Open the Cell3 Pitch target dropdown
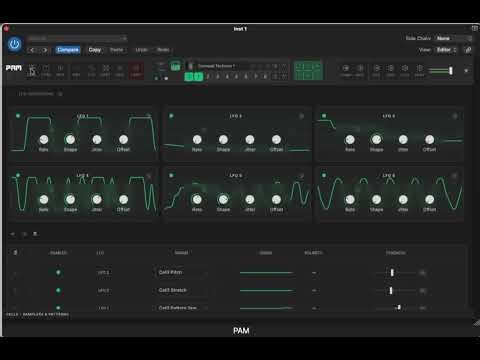This screenshot has height=360, width=480. [182, 273]
